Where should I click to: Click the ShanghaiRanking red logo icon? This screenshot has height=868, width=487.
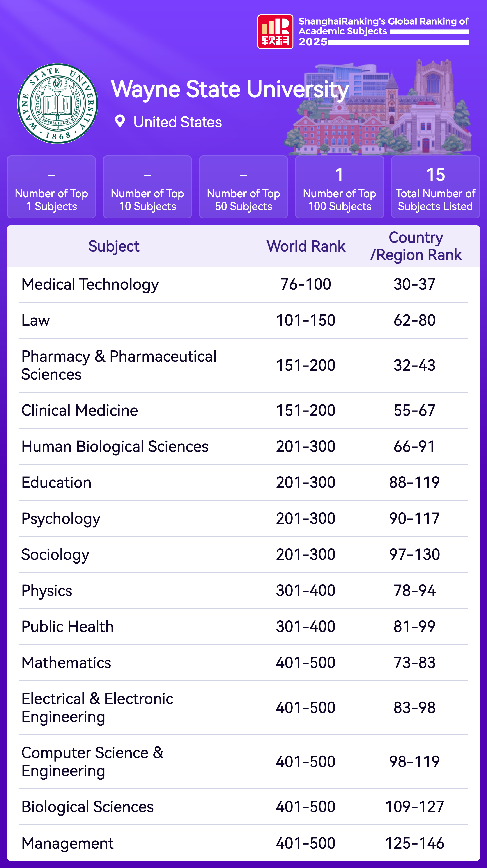(275, 32)
